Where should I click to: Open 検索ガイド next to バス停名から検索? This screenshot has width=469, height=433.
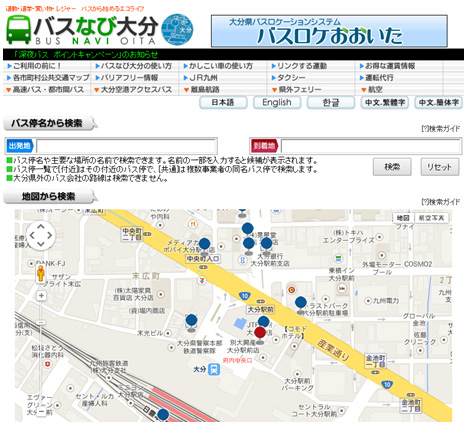click(x=441, y=129)
